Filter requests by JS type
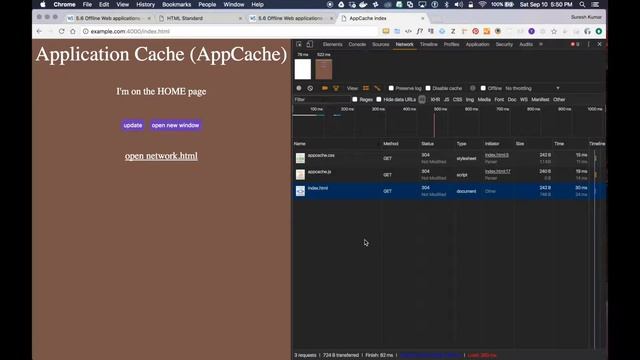This screenshot has width=640, height=360. tap(446, 100)
